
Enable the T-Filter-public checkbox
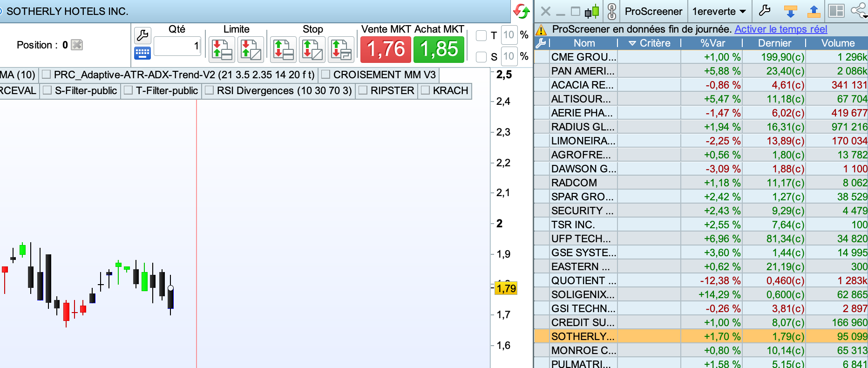[128, 90]
